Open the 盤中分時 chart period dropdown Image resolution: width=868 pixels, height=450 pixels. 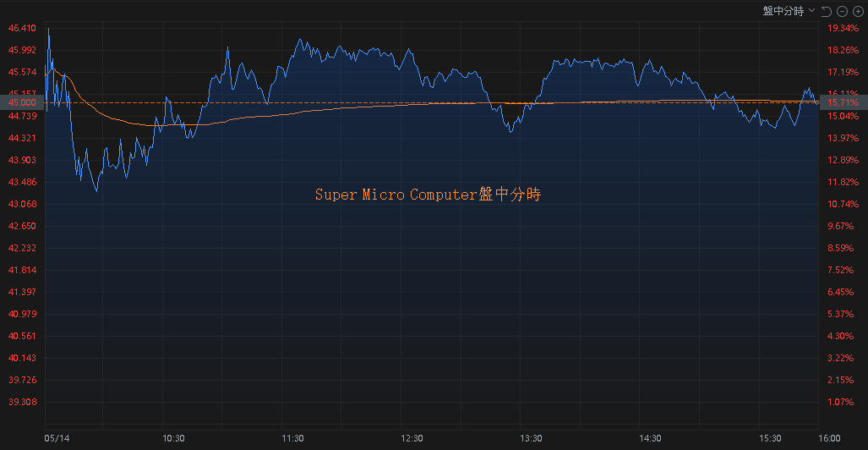(x=789, y=10)
